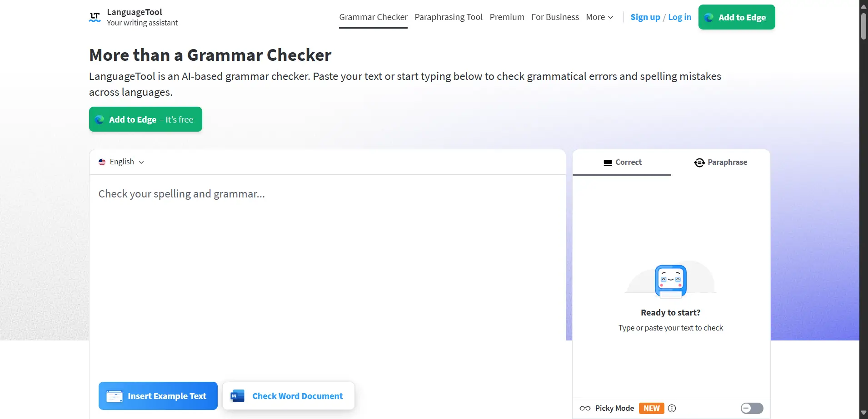Click the Picky Mode info icon
Image resolution: width=868 pixels, height=419 pixels.
point(672,408)
